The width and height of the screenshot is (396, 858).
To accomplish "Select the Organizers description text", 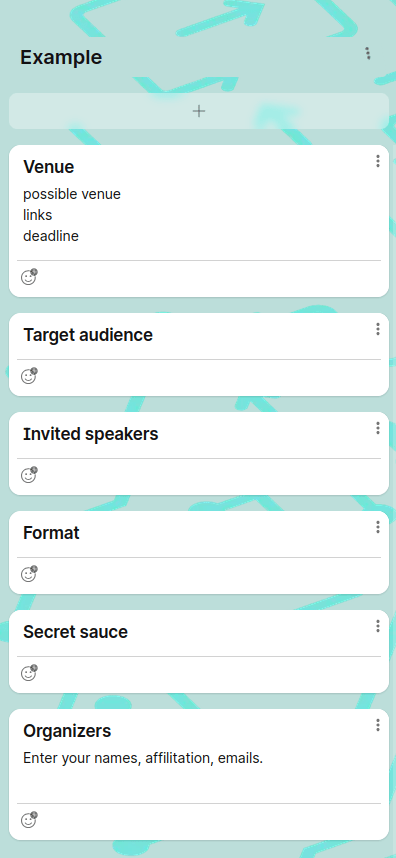I will point(143,758).
